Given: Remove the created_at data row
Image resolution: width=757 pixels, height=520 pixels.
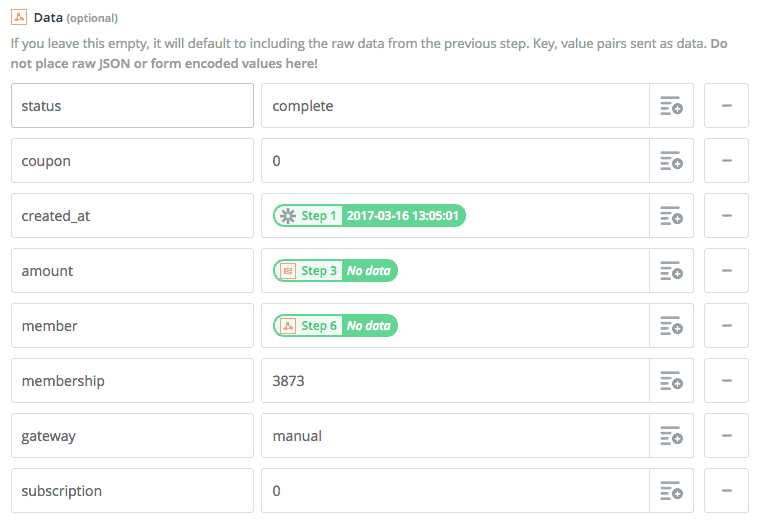Looking at the screenshot, I should point(727,216).
